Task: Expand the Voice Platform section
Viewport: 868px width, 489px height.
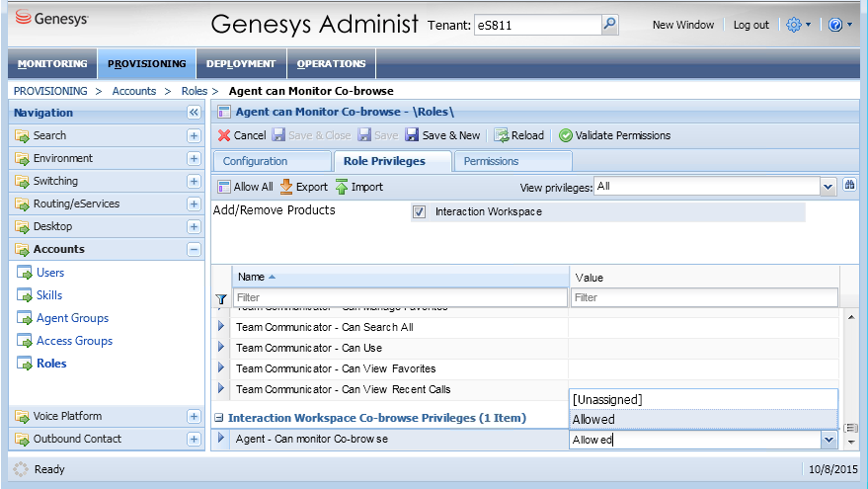Action: tap(194, 417)
